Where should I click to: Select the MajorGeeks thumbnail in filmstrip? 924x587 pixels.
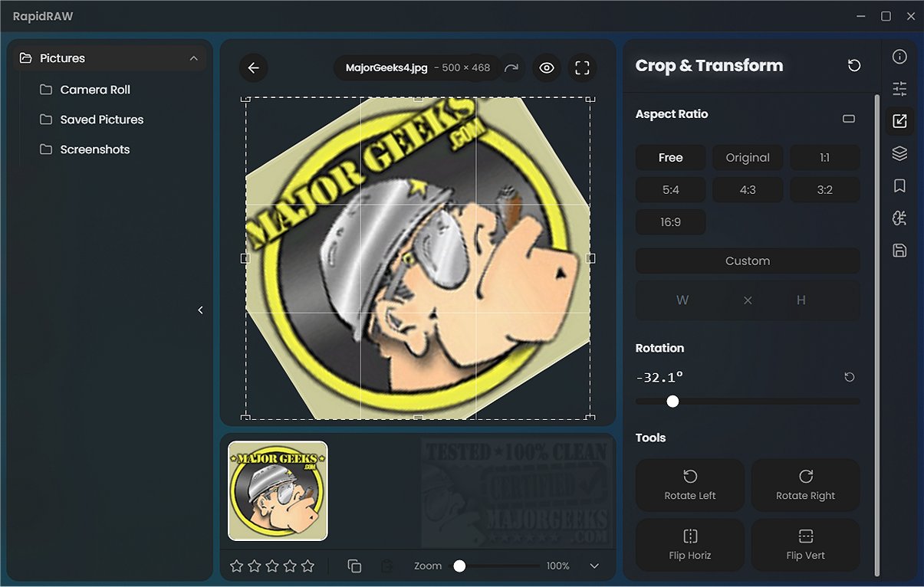click(x=278, y=490)
